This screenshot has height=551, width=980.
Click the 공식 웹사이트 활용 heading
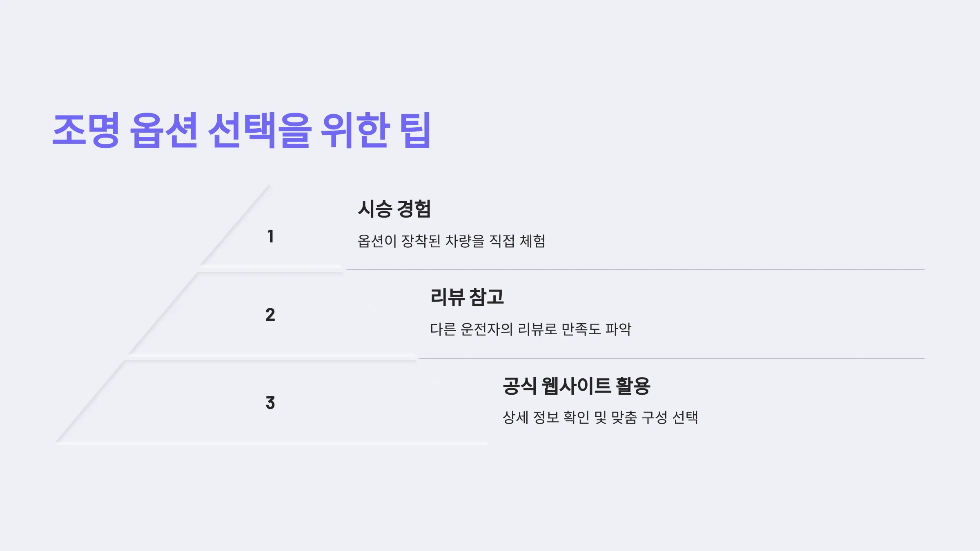tap(576, 386)
